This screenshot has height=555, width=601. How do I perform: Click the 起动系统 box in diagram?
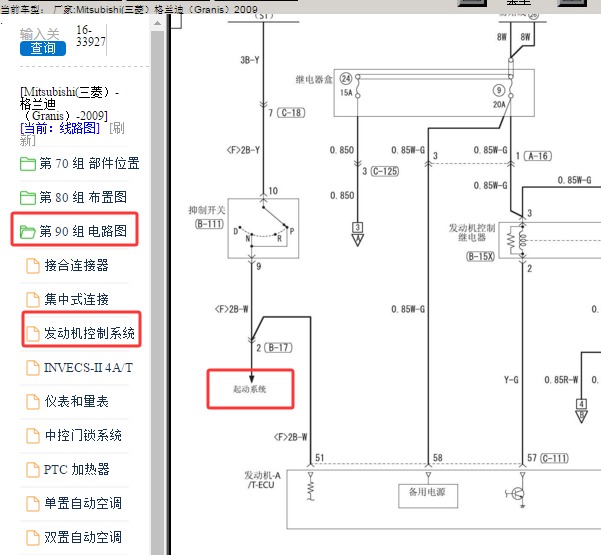pyautogui.click(x=250, y=389)
